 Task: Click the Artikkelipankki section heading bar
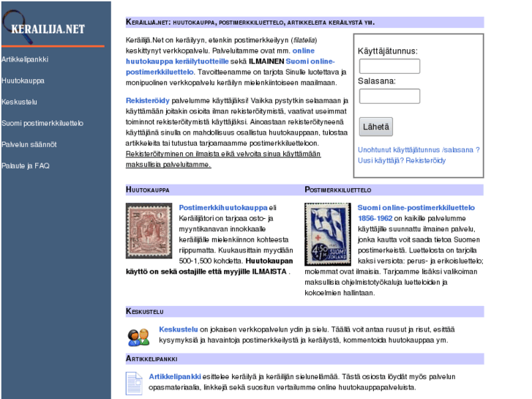304,359
